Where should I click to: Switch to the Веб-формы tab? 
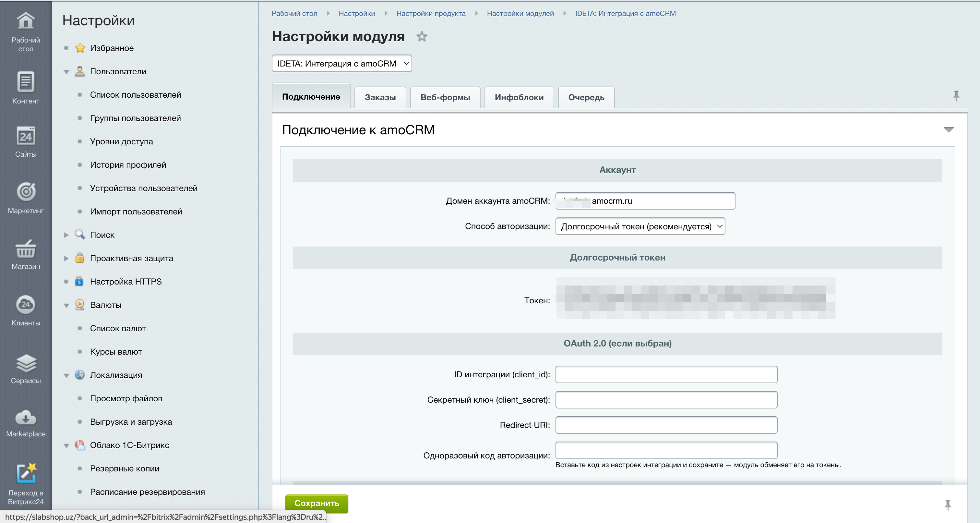click(445, 97)
